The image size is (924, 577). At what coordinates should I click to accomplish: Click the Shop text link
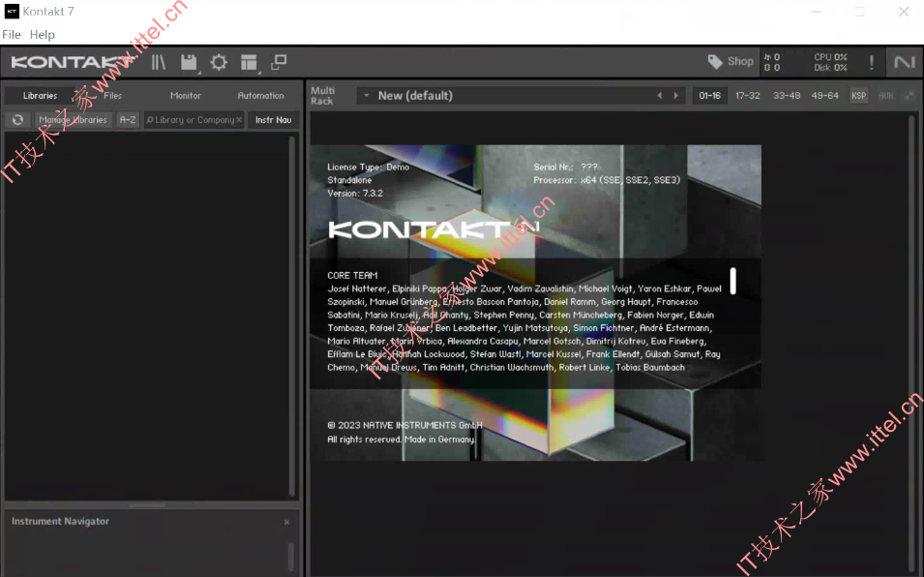click(x=740, y=61)
